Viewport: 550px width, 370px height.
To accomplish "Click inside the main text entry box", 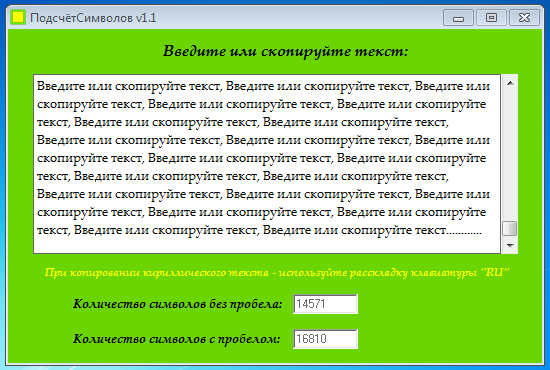I will click(267, 164).
